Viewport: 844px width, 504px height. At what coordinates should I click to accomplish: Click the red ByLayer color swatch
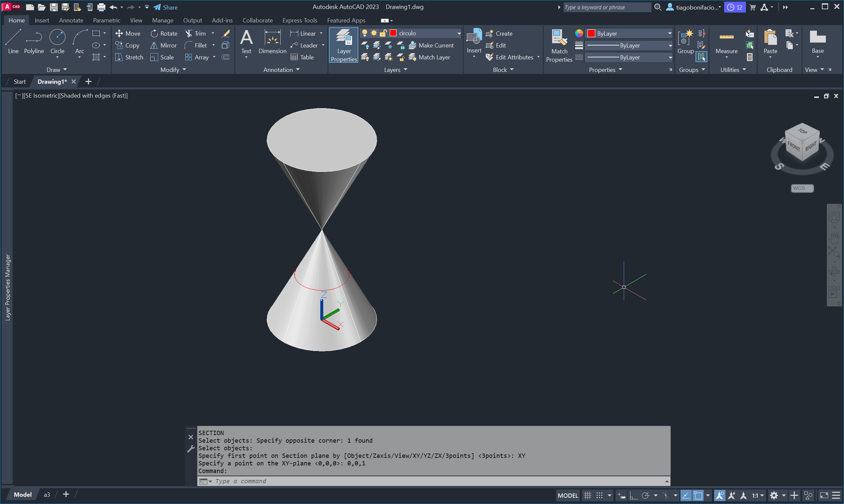pos(591,33)
